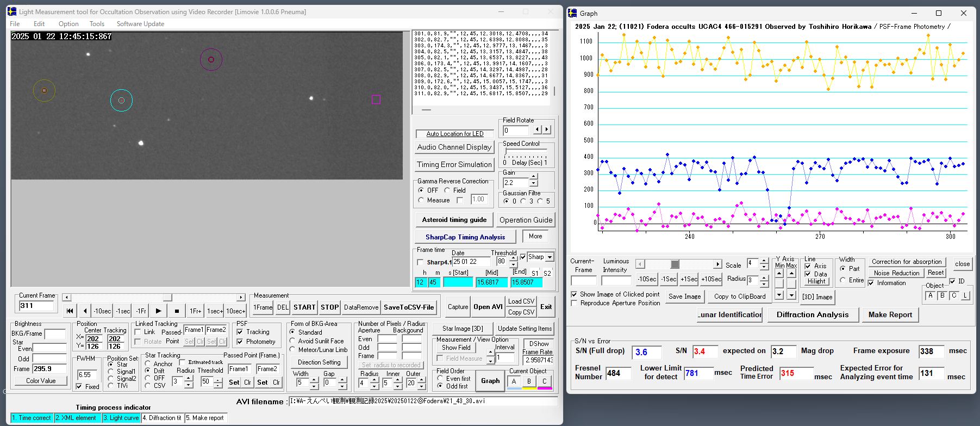Screen dimensions: 980x426
Task: Increase Gain value with up spinner
Action: (534, 177)
